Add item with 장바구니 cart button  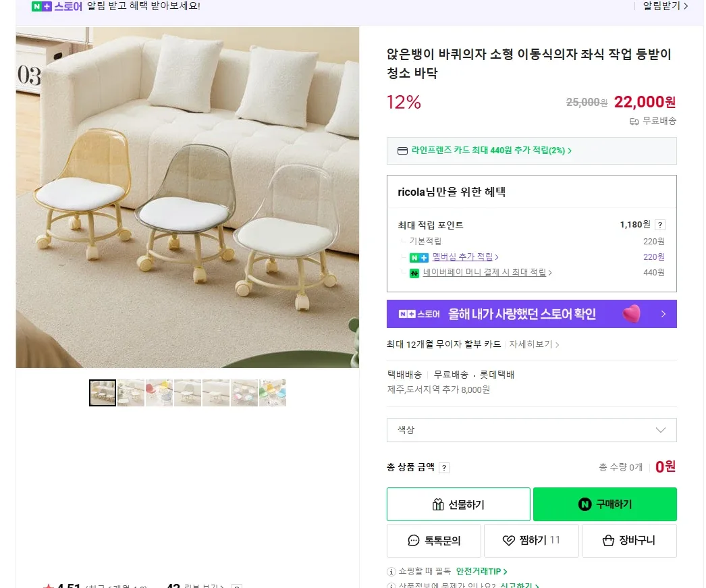pyautogui.click(x=628, y=541)
